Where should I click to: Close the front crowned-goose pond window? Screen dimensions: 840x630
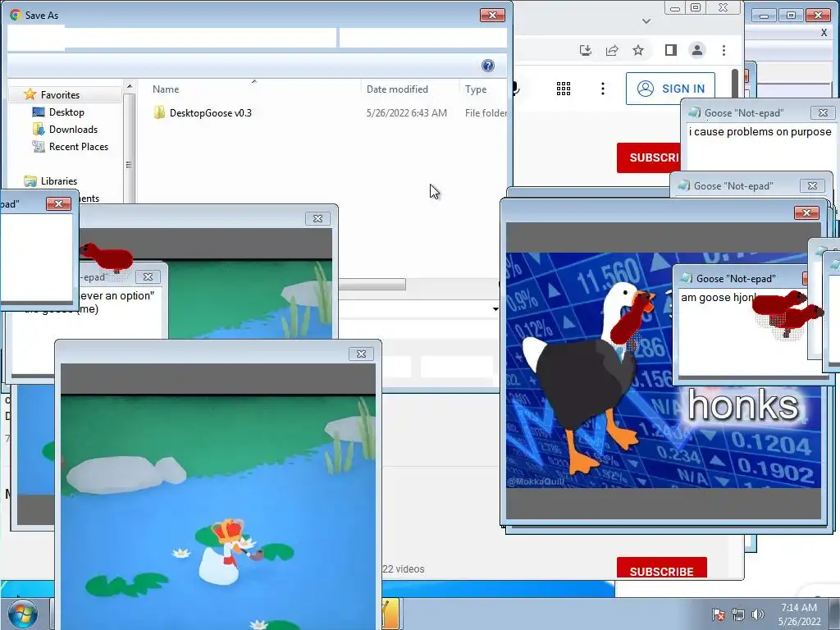[361, 354]
